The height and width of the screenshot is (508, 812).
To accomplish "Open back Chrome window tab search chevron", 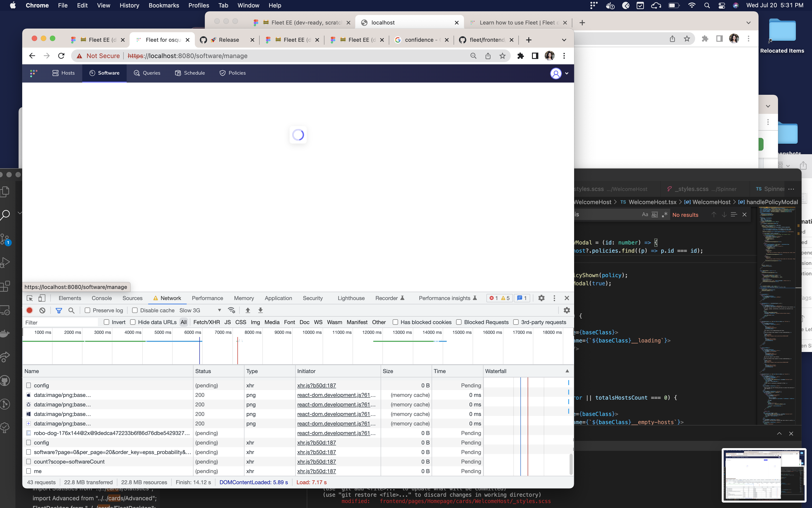I will pos(748,22).
